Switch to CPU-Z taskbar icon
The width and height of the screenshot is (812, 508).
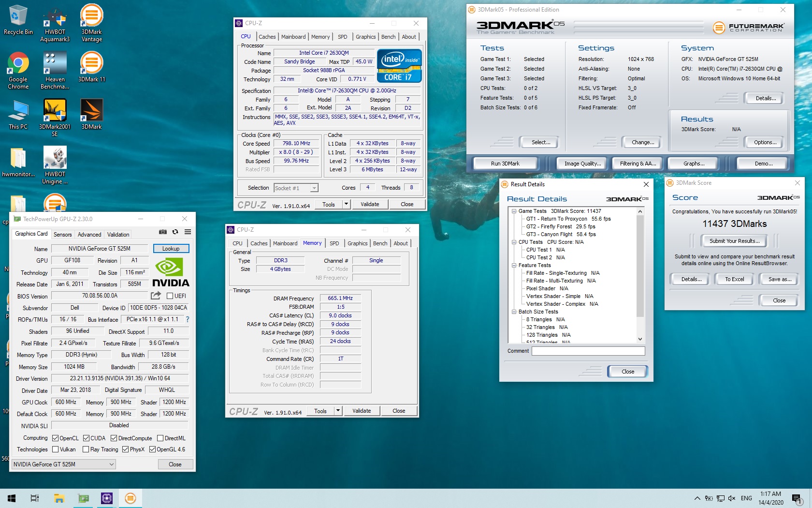(107, 498)
